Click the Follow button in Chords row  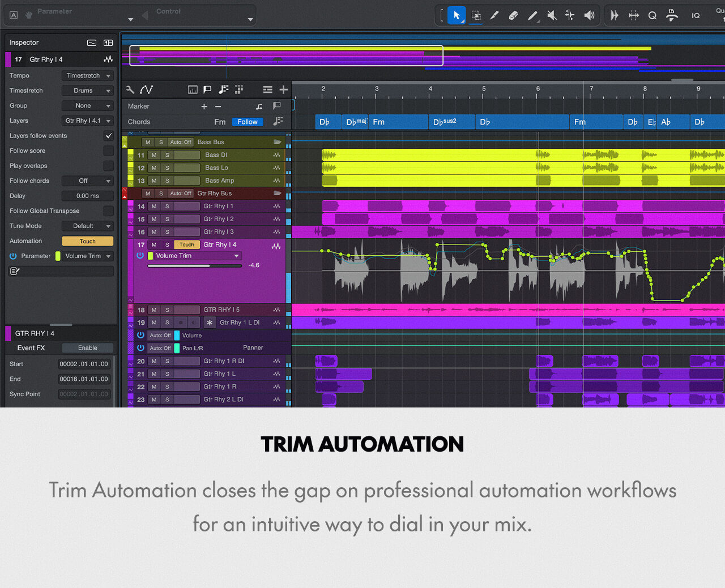(x=248, y=122)
